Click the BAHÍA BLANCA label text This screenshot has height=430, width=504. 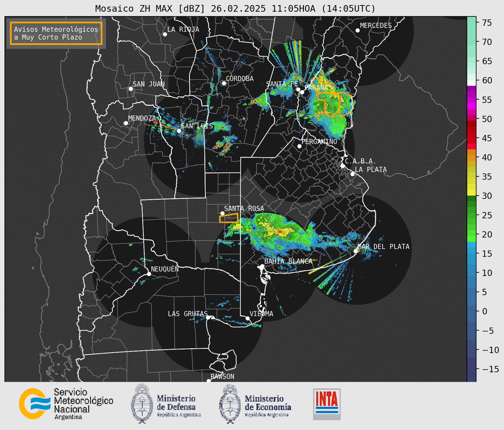pyautogui.click(x=288, y=261)
